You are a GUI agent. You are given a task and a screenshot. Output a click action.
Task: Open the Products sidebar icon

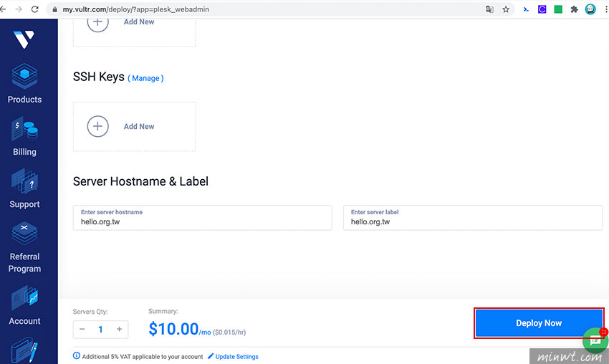(x=24, y=76)
